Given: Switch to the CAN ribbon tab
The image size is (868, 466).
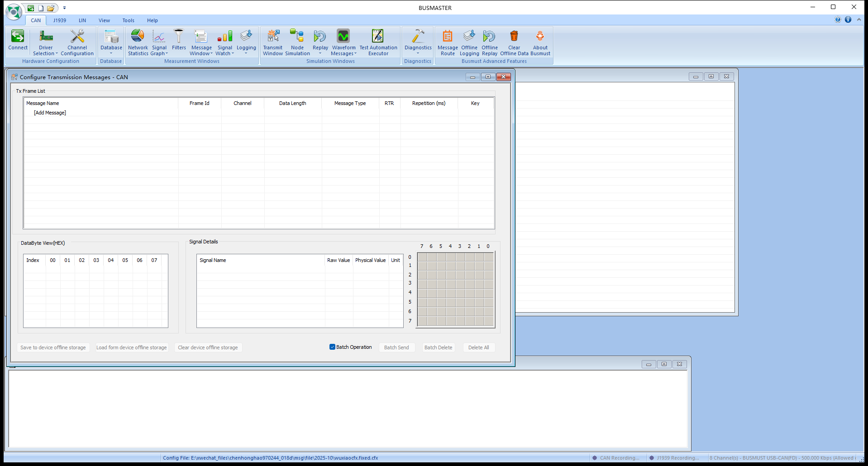Looking at the screenshot, I should click(x=36, y=20).
